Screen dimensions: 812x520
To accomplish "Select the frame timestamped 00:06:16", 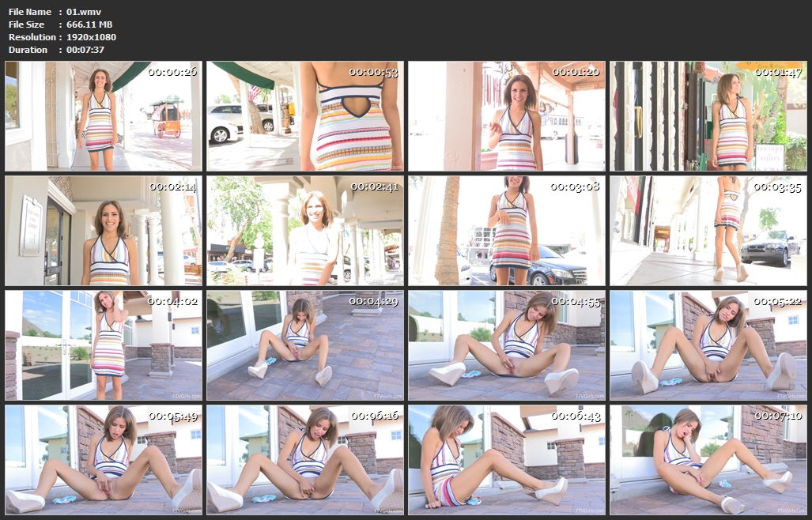I will tap(305, 460).
